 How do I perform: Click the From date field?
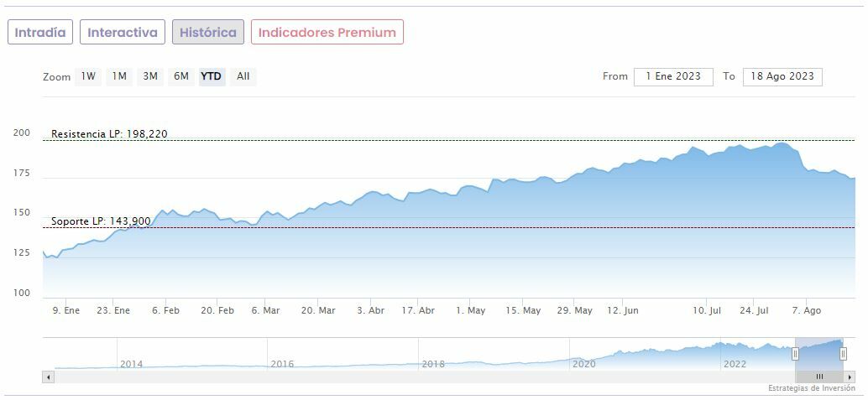coord(673,76)
